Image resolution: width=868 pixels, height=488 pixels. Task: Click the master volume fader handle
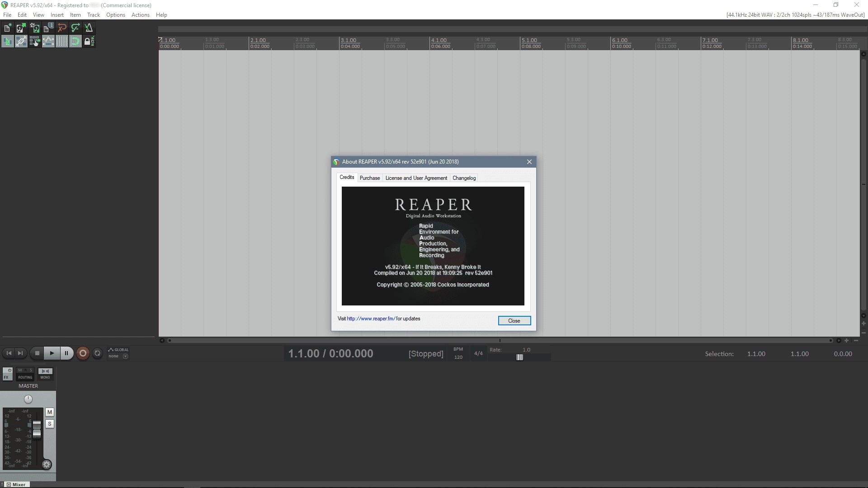point(37,428)
